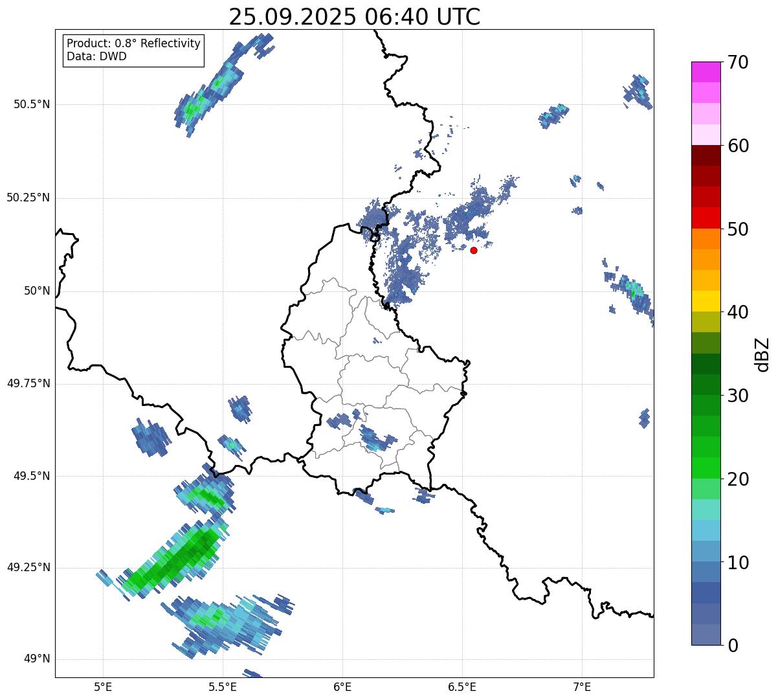
Task: Click the 49°N latitude label
Action: (x=37, y=659)
